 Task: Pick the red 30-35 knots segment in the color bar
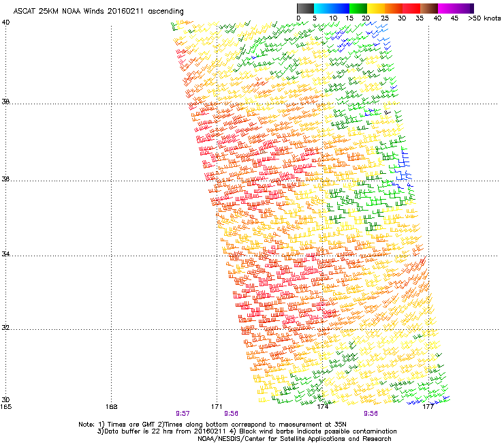pos(411,8)
